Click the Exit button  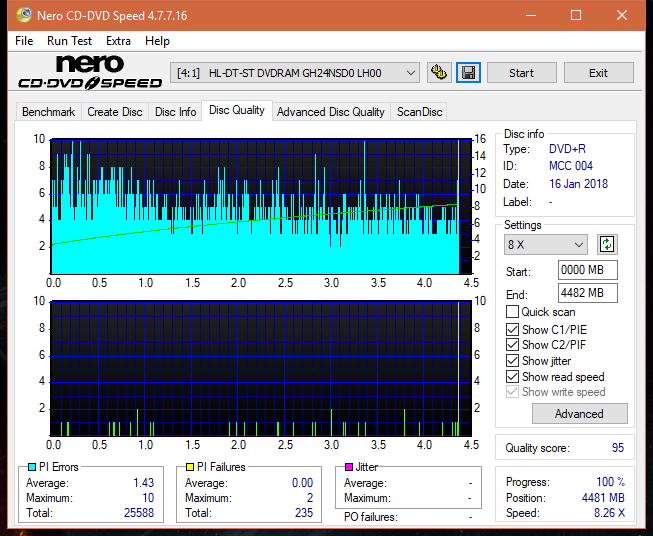[598, 73]
